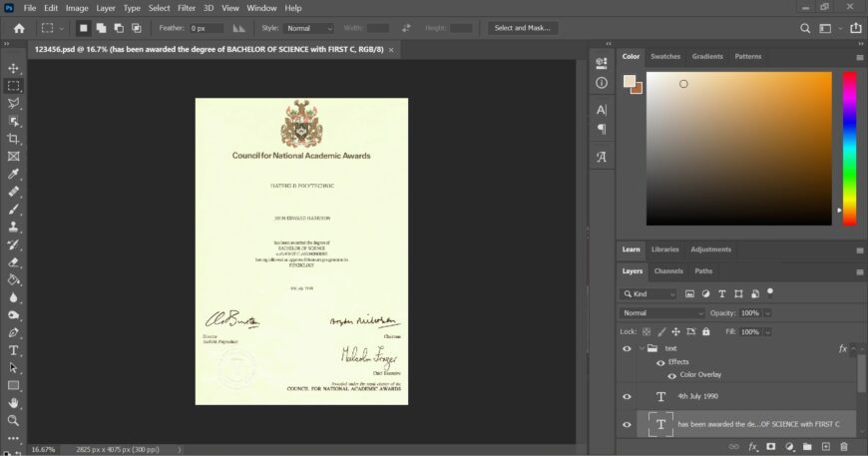The width and height of the screenshot is (868, 456).
Task: Delete layer with the trash icon
Action: coord(844,447)
